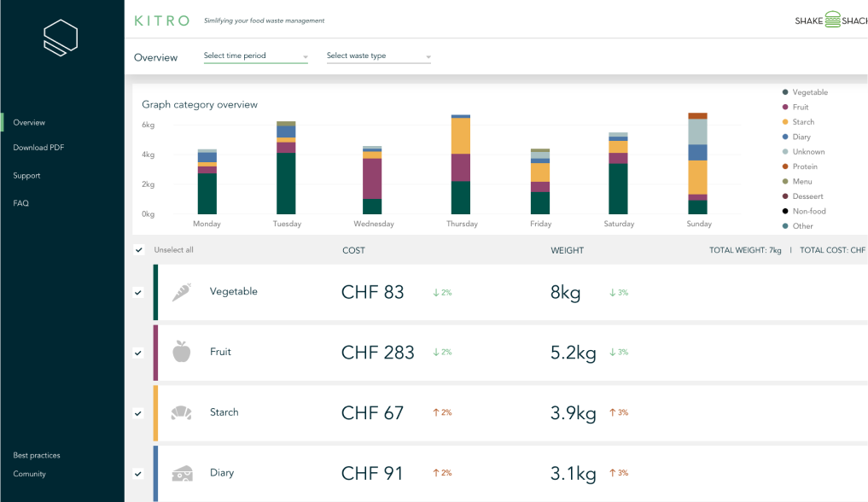Click the Fruit legend dot

(x=785, y=107)
